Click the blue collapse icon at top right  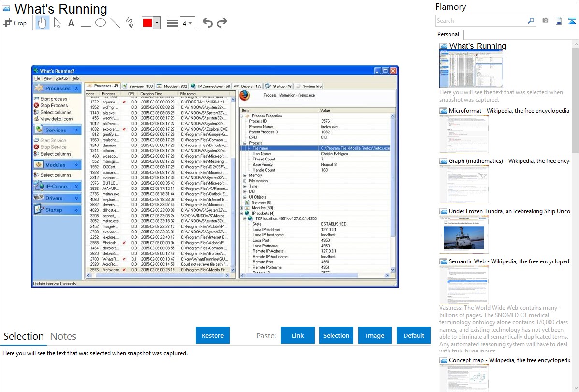pyautogui.click(x=572, y=21)
